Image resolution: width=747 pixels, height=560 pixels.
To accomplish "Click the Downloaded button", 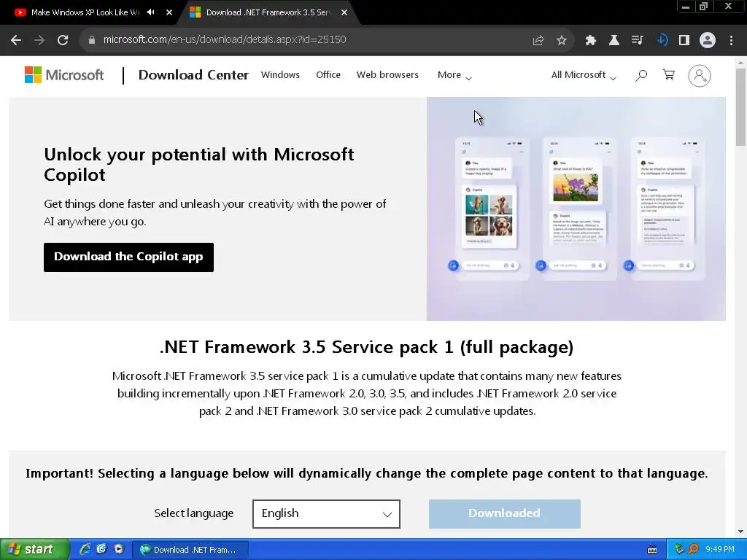I will 505,514.
